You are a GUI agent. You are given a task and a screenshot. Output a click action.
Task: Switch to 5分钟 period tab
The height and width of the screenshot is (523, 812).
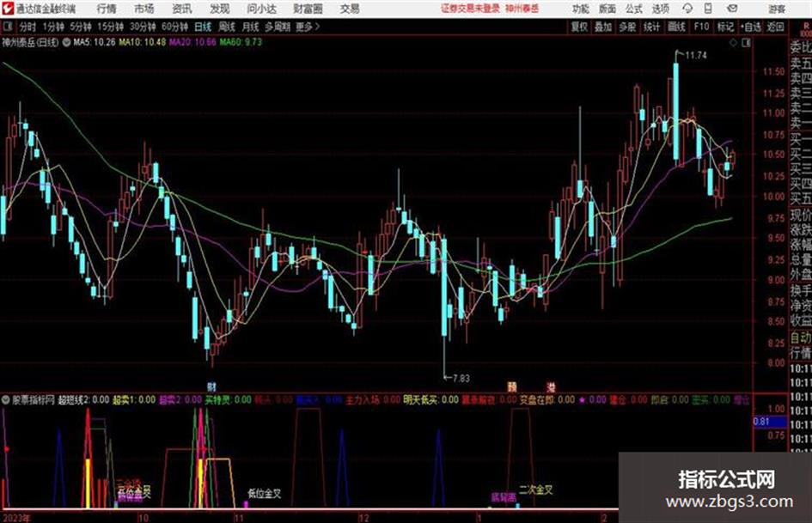pos(81,27)
